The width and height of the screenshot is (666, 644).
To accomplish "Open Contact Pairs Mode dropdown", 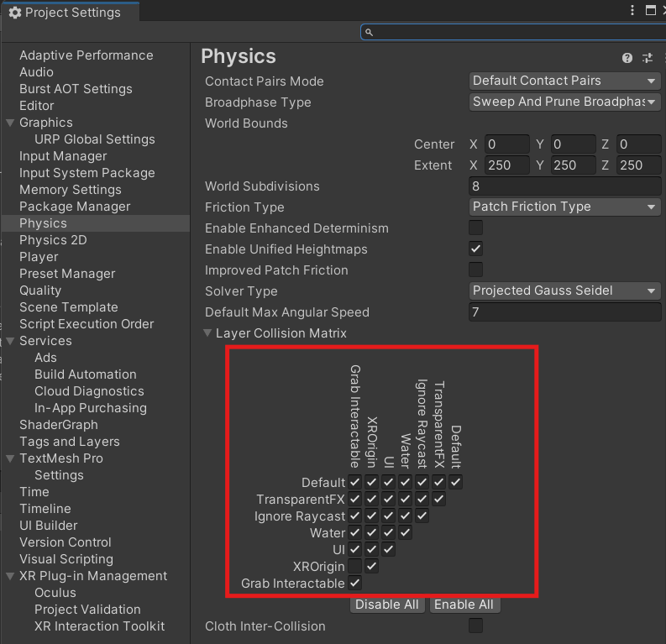I will coord(565,81).
